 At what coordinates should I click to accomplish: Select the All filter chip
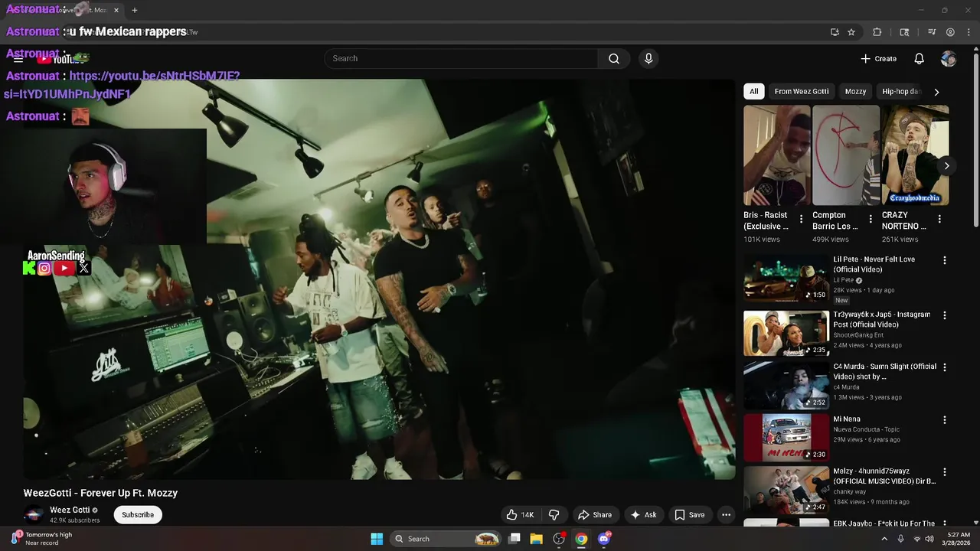pos(754,91)
